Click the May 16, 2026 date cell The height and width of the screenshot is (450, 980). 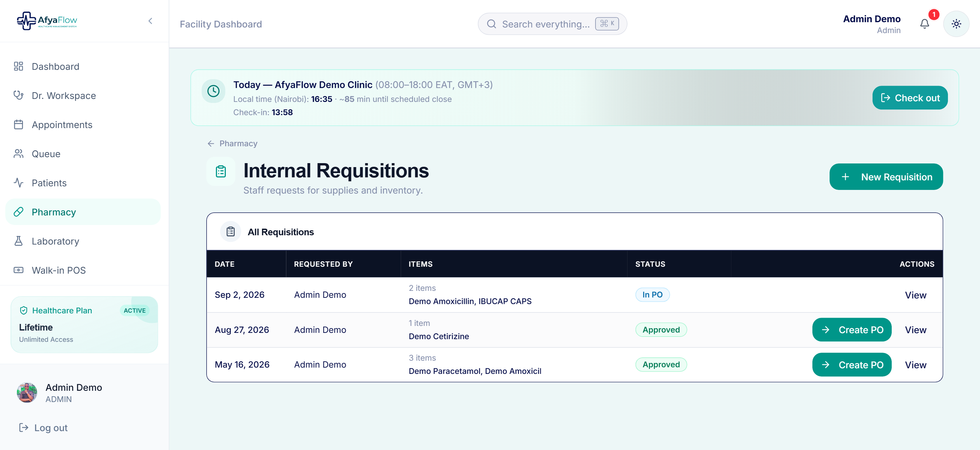[x=242, y=364]
